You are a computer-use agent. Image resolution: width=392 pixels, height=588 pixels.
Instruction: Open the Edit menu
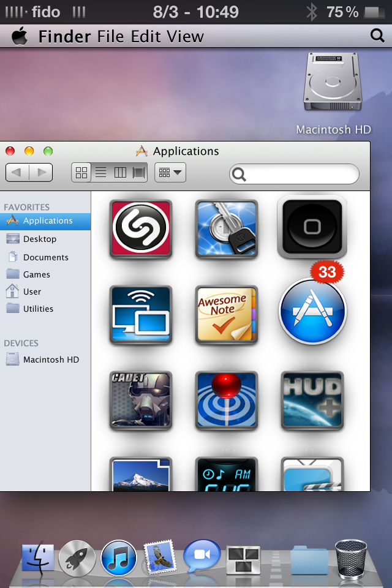[x=146, y=37]
